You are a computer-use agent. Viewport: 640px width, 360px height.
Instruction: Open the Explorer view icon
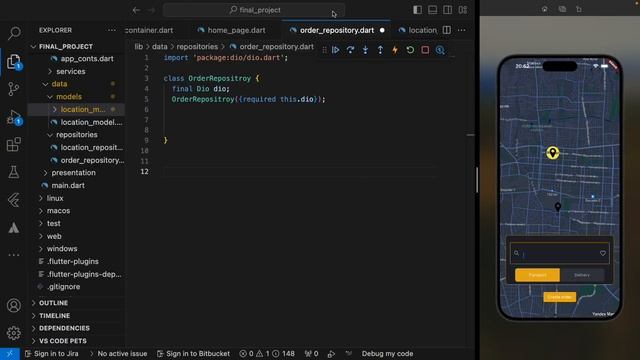tap(14, 61)
